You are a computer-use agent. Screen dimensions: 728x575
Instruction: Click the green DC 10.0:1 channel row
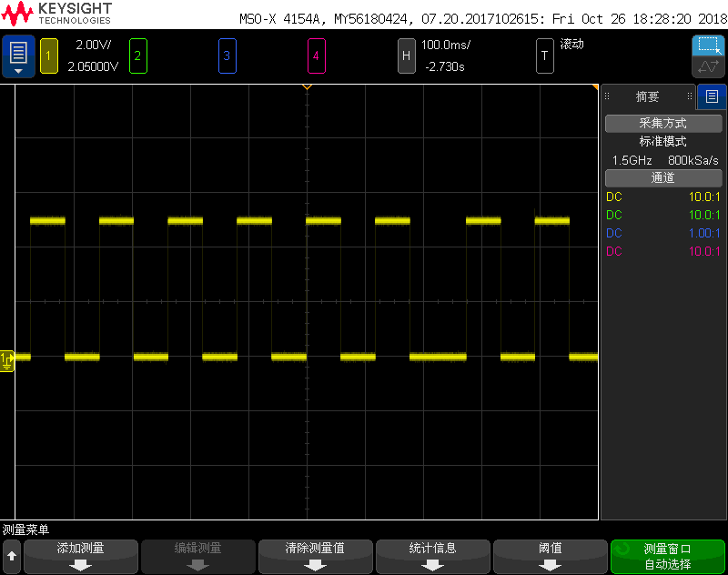(x=663, y=215)
